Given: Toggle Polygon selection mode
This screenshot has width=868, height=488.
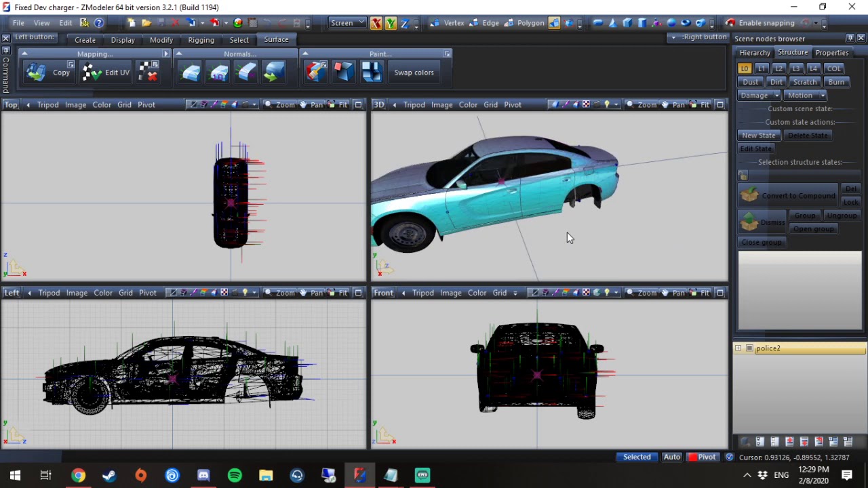Looking at the screenshot, I should pyautogui.click(x=524, y=23).
